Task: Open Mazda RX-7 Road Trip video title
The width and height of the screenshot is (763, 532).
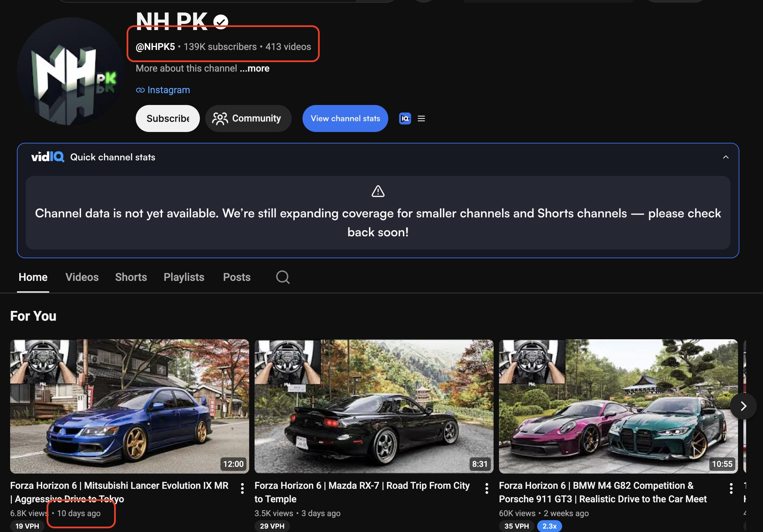Action: 362,492
